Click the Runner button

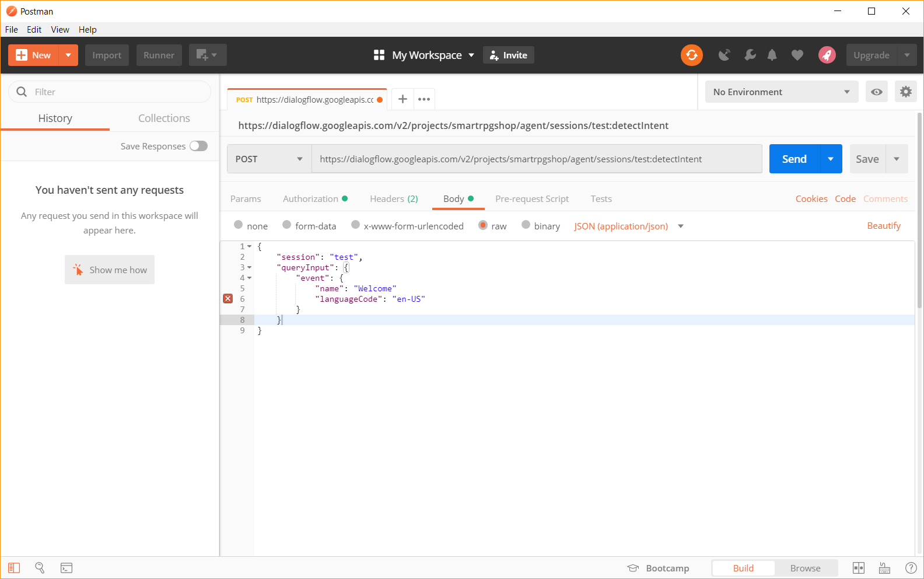pos(159,55)
